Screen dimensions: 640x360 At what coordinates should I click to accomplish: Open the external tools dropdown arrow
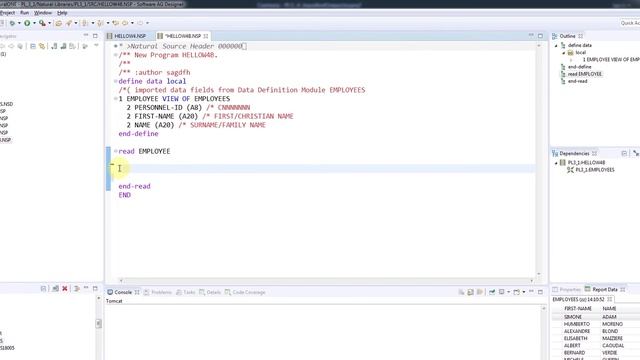pyautogui.click(x=49, y=23)
